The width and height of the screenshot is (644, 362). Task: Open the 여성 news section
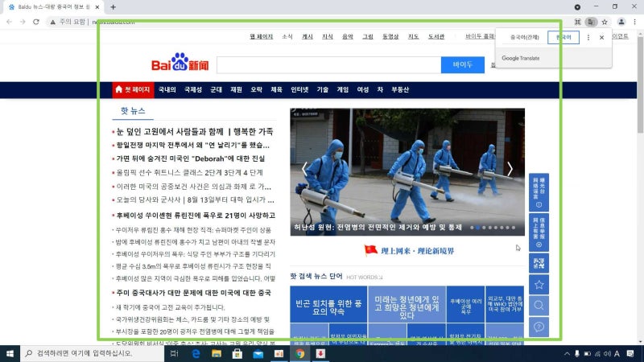[x=363, y=89]
